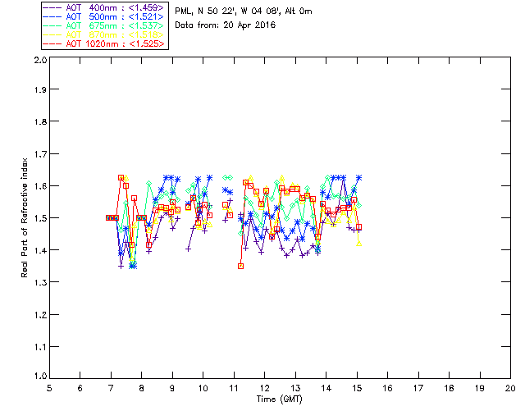
Task: Click the y-axis tick label 1.2
Action: click(40, 315)
